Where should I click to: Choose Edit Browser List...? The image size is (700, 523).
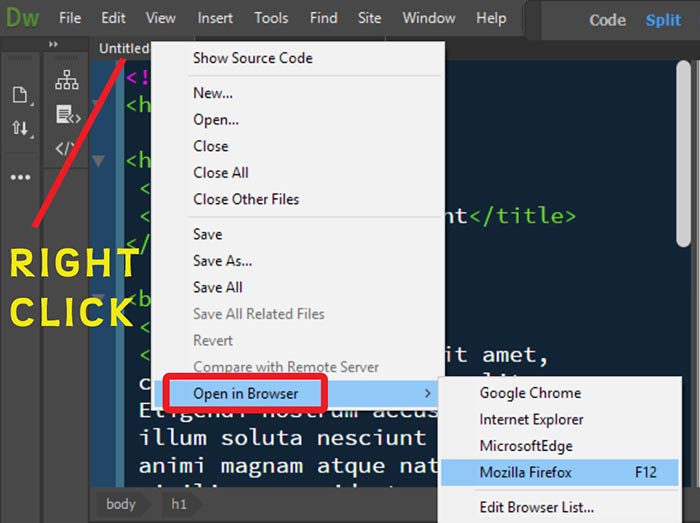coord(537,507)
